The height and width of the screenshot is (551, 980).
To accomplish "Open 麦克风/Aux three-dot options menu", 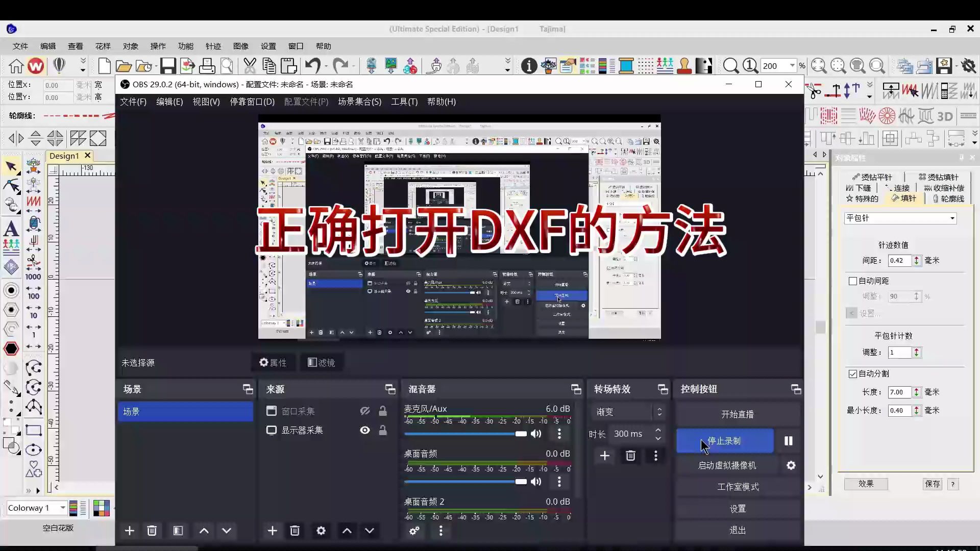I will pyautogui.click(x=559, y=434).
